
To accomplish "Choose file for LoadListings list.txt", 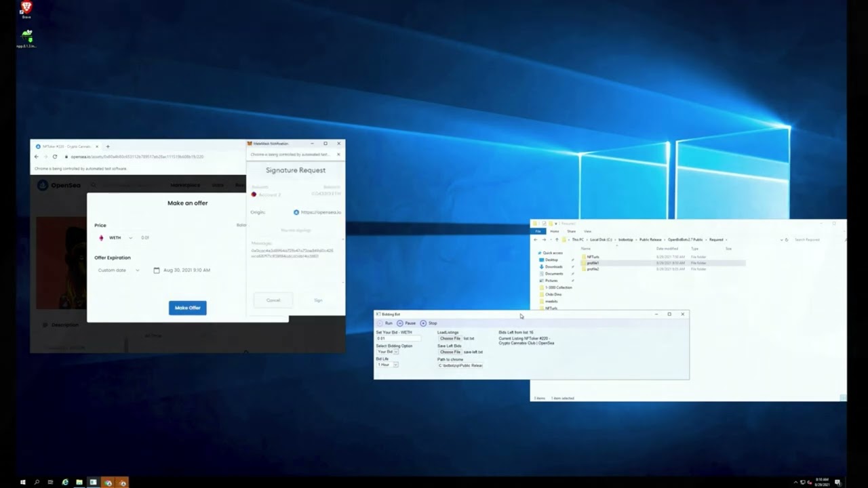I will tap(450, 338).
